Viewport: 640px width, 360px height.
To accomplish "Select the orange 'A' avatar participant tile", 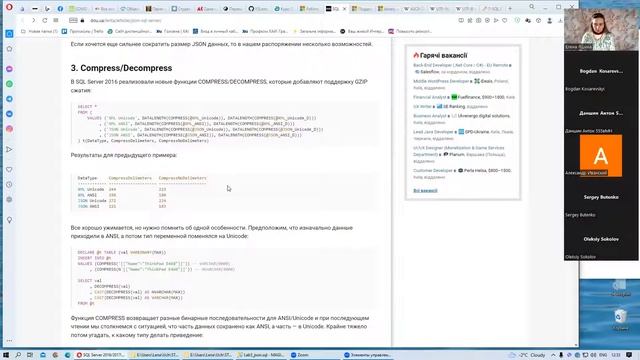I will pos(601,156).
